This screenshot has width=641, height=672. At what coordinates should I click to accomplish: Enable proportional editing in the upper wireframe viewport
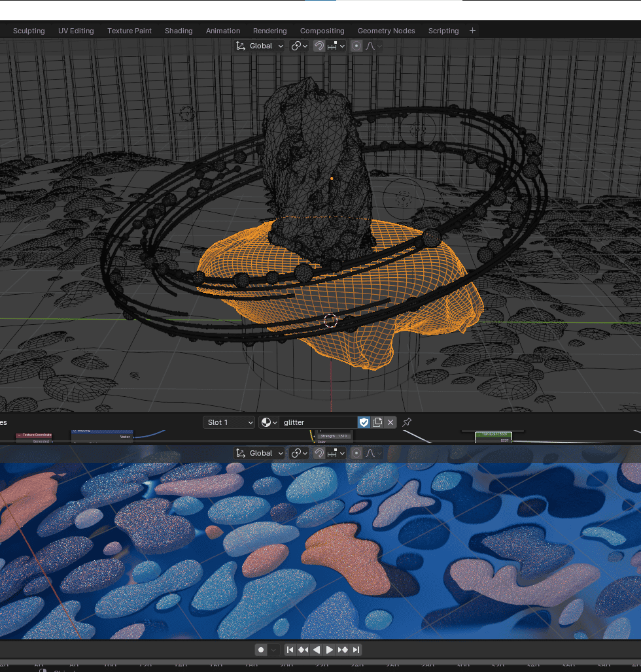[x=356, y=46]
